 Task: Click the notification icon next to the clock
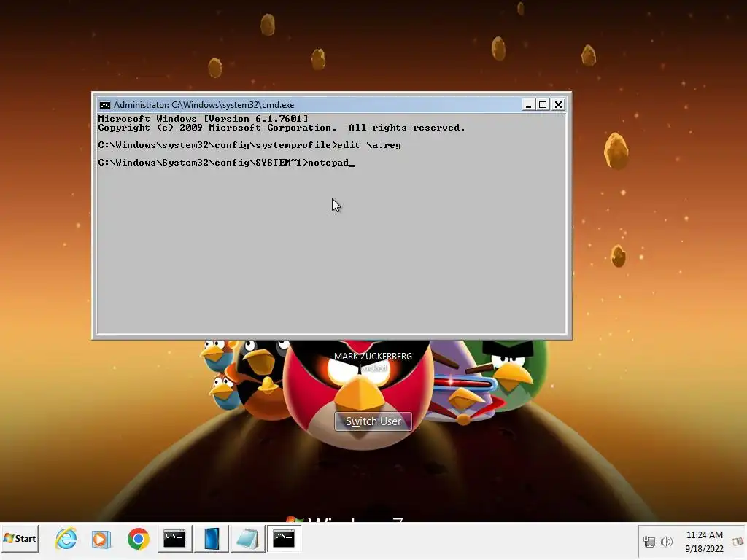738,542
